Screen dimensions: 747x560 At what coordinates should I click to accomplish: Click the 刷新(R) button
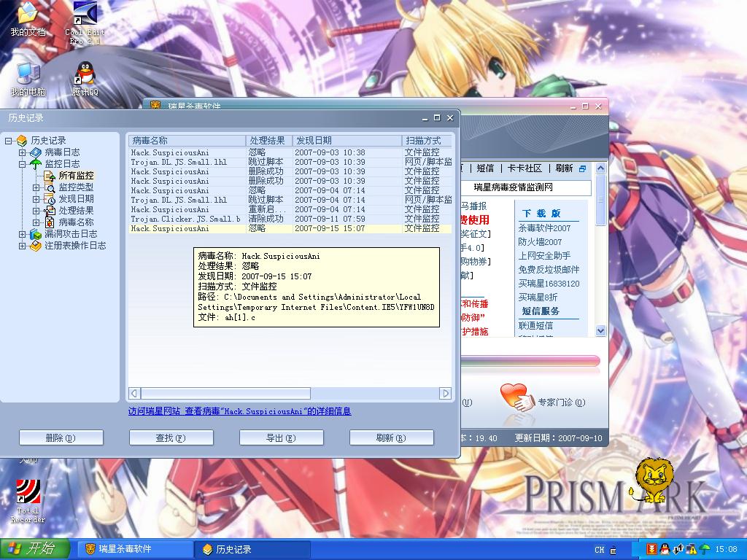(391, 437)
